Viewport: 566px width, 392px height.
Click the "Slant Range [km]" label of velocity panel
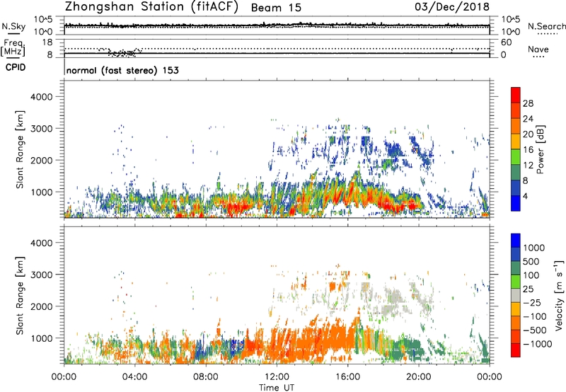click(x=20, y=295)
